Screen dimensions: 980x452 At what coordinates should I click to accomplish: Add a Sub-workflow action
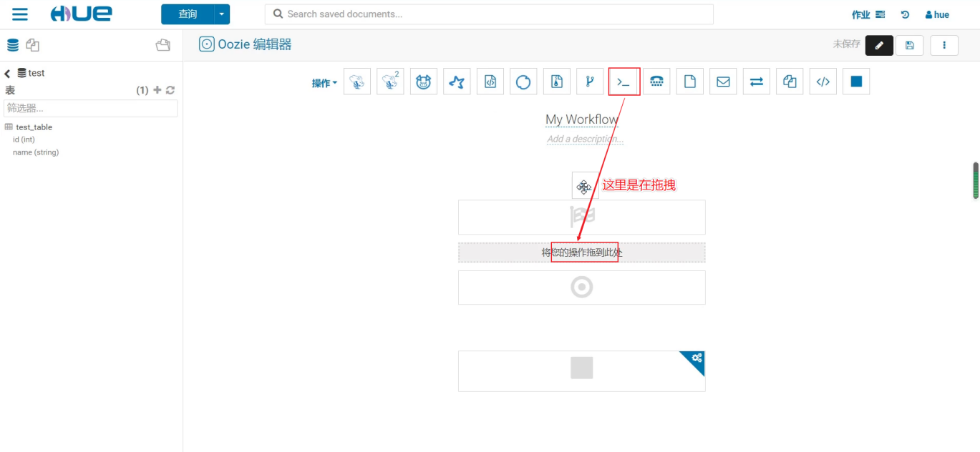click(x=590, y=82)
